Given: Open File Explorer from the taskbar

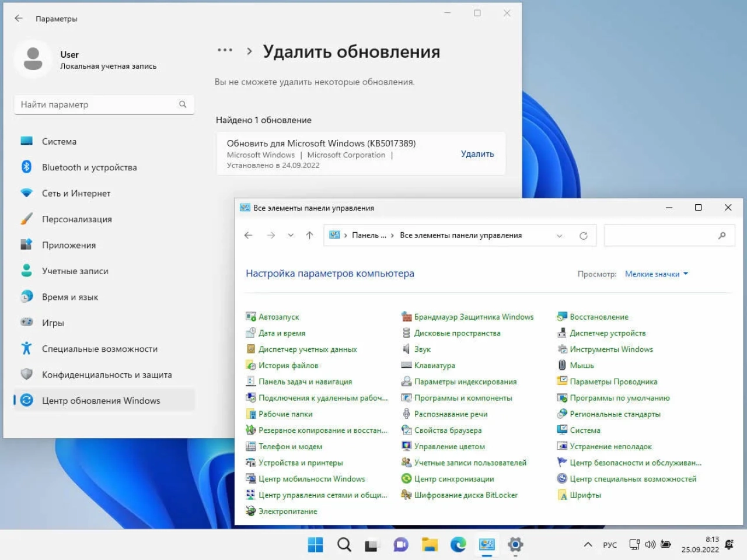Looking at the screenshot, I should 430,545.
